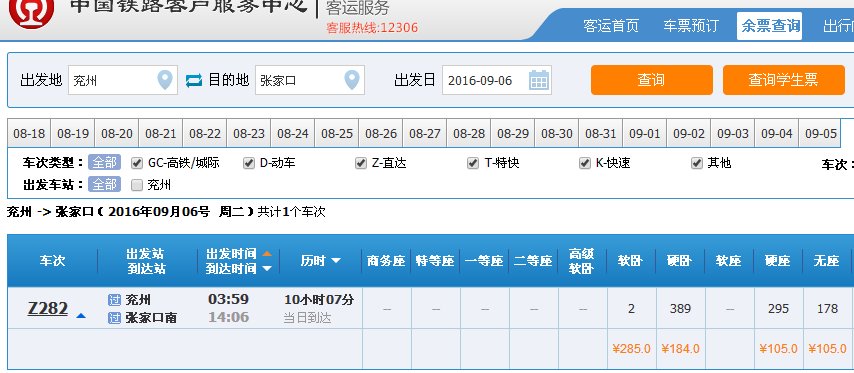Screen dimensions: 854x373
Task: Click the 出发时间 column header
Action: pyautogui.click(x=231, y=254)
